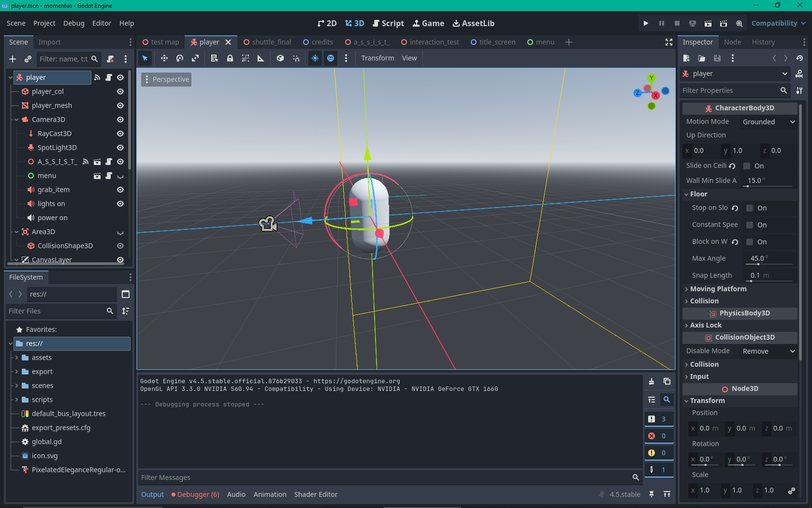812x508 pixels.
Task: Hide the player_mesh node
Action: coord(120,105)
